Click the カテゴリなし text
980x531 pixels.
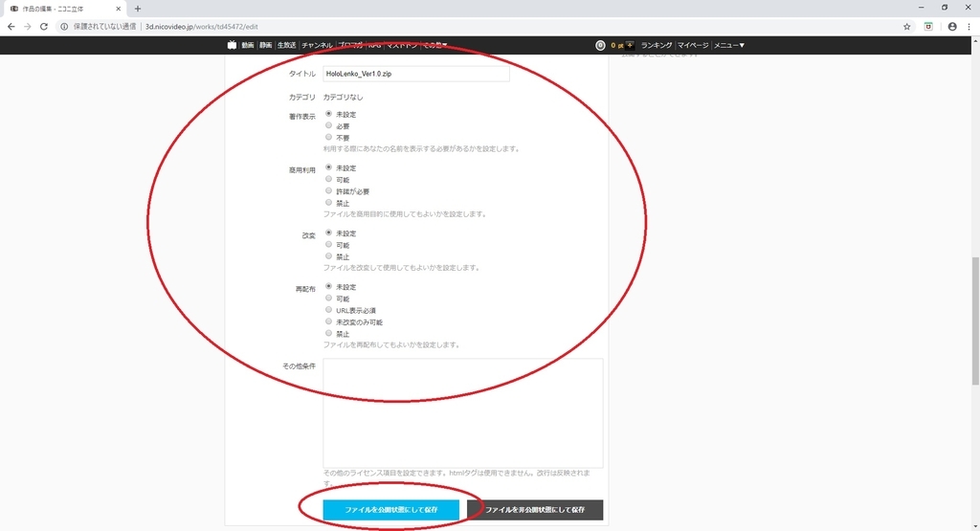pos(344,97)
